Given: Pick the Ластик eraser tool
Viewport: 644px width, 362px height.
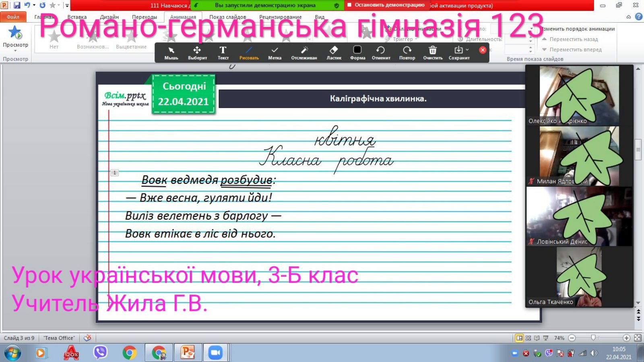Looking at the screenshot, I should pos(334,52).
